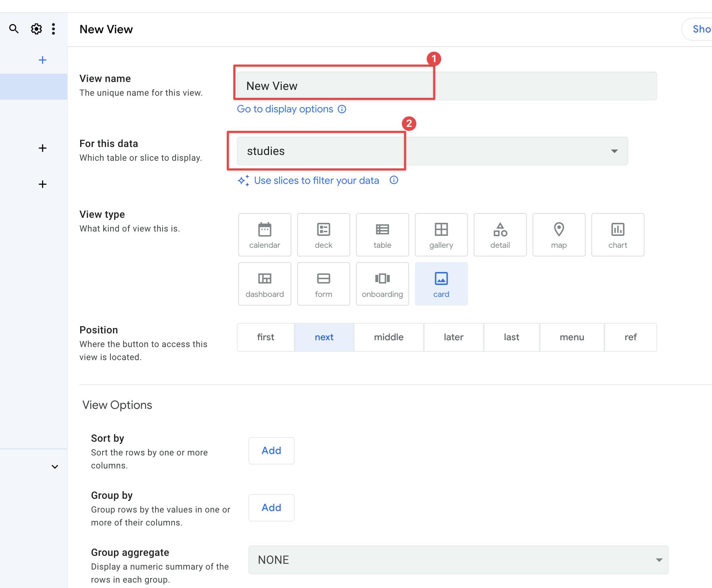
Task: Open the settings gear icon
Action: (36, 29)
